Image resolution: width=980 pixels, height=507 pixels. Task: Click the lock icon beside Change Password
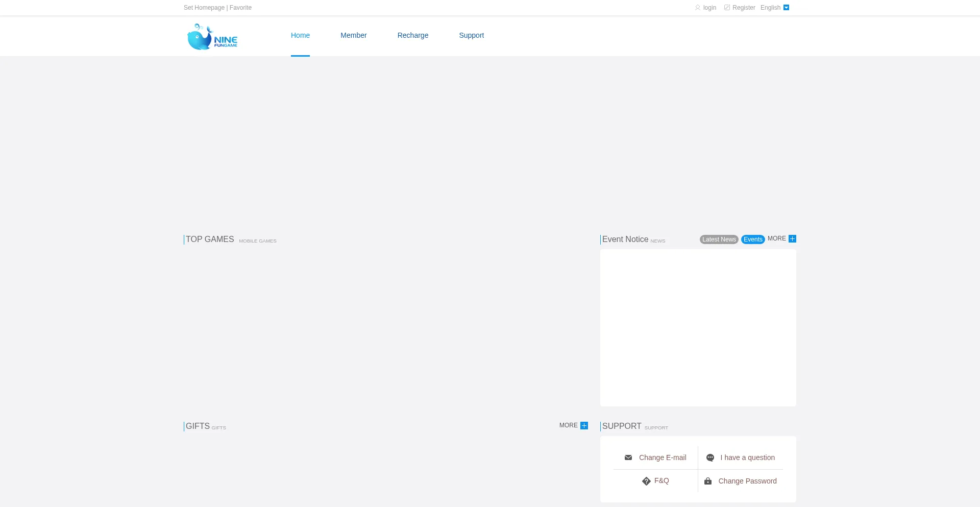708,481
